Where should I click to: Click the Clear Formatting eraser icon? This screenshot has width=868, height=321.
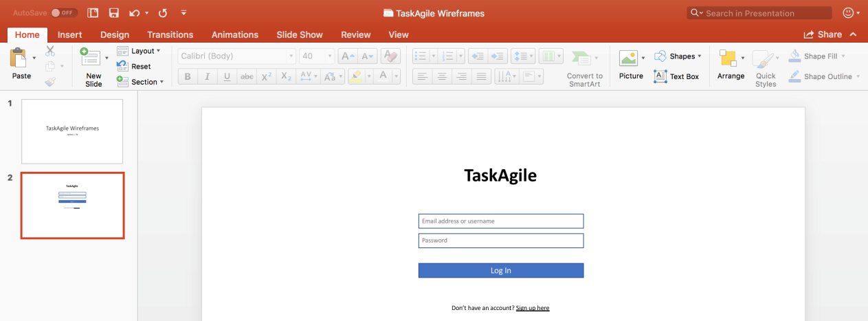(390, 56)
